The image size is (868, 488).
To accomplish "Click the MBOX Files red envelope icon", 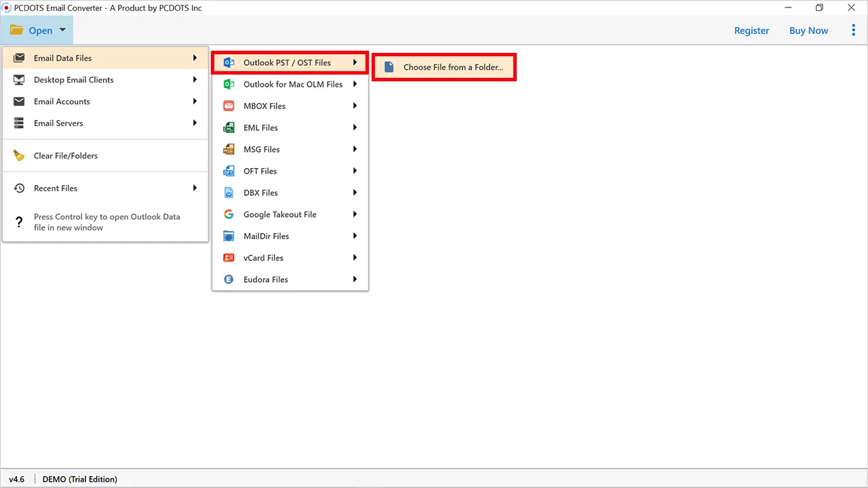I will point(229,106).
